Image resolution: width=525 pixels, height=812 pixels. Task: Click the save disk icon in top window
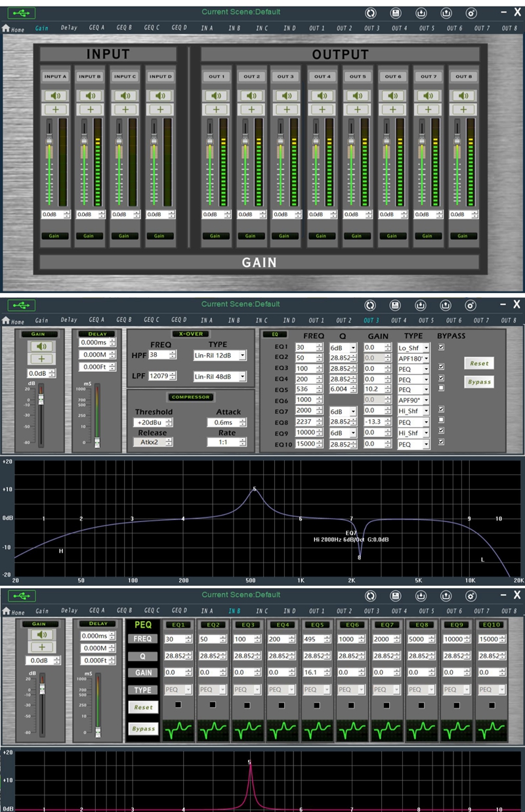(x=396, y=13)
